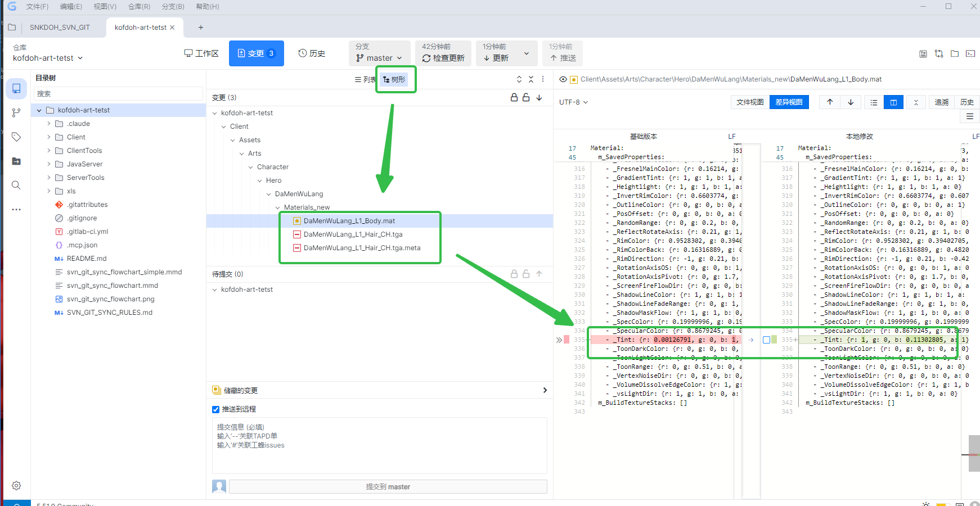Screen dimensions: 980x506
Task: Open the branches icon in left sidebar
Action: click(x=16, y=113)
